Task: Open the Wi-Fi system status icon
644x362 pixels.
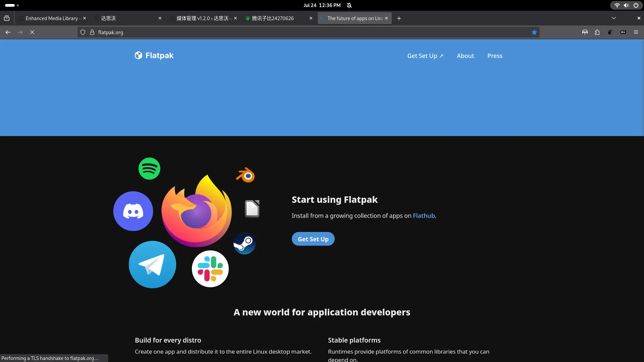Action: (x=617, y=5)
